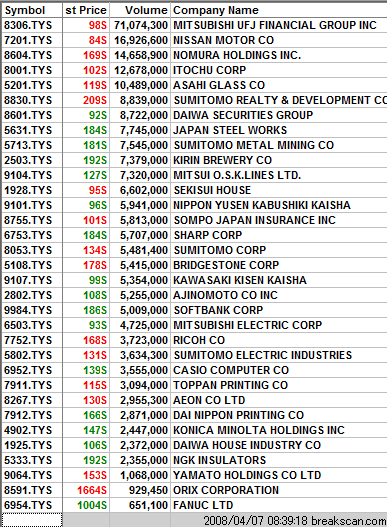Click symbol 8267.TYS
387x527 pixels.
pyautogui.click(x=28, y=400)
